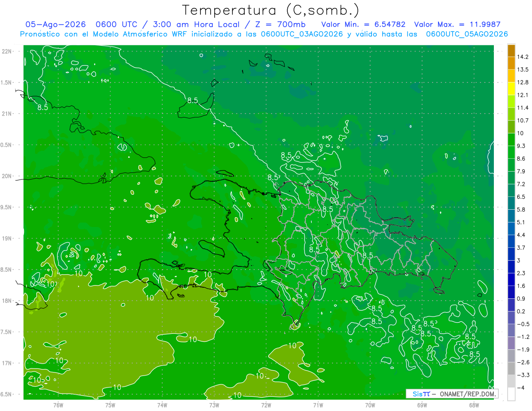Select '0600UTC_05AGO2026' valid-until timestamp
This screenshot has height=411, width=532.
coord(467,34)
